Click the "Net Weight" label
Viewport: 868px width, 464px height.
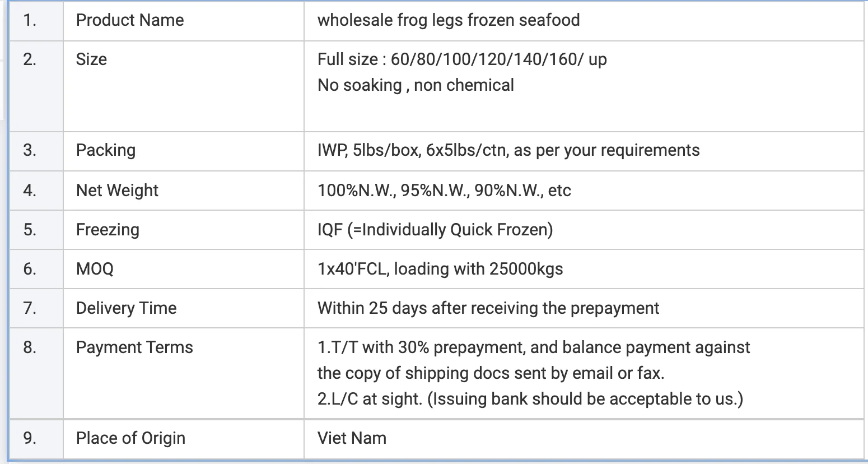(x=117, y=191)
